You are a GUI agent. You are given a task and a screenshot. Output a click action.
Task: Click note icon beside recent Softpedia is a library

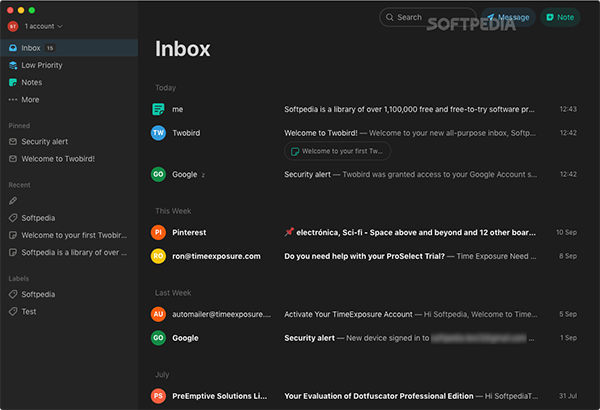[x=13, y=252]
